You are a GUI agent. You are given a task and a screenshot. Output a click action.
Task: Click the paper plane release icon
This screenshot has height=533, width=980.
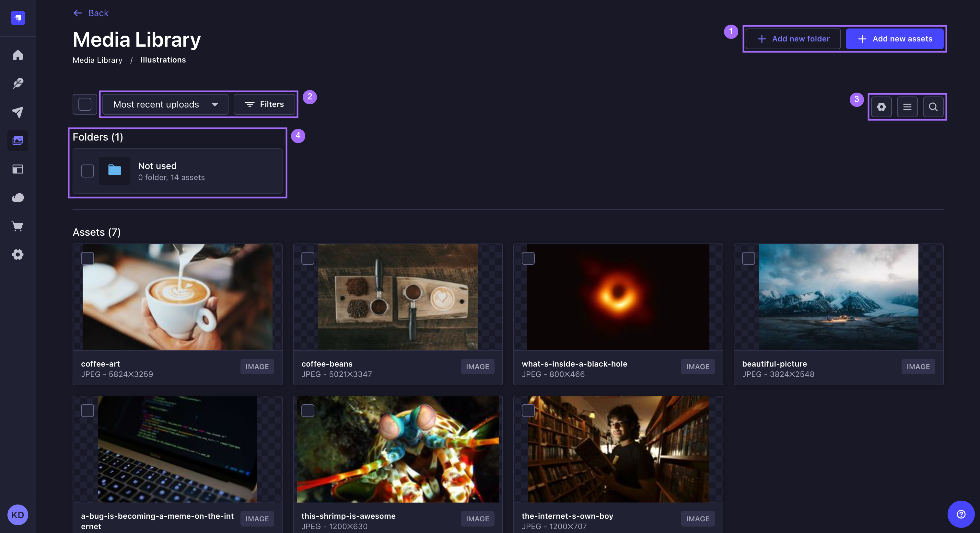(x=18, y=112)
